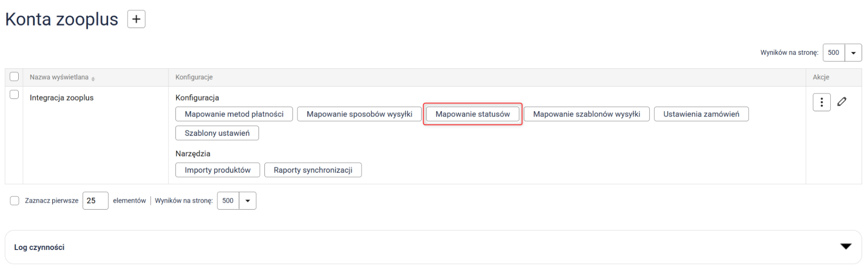
Task: Click the Zaznacz pierwsze number field
Action: [95, 201]
